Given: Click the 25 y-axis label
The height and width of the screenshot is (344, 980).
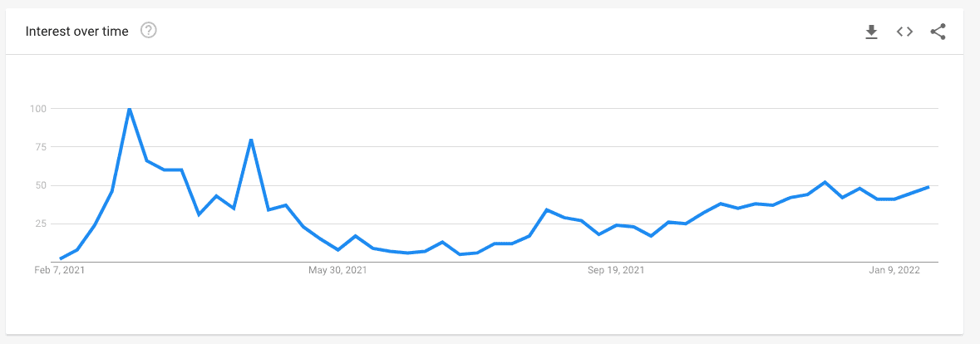Looking at the screenshot, I should (x=42, y=224).
